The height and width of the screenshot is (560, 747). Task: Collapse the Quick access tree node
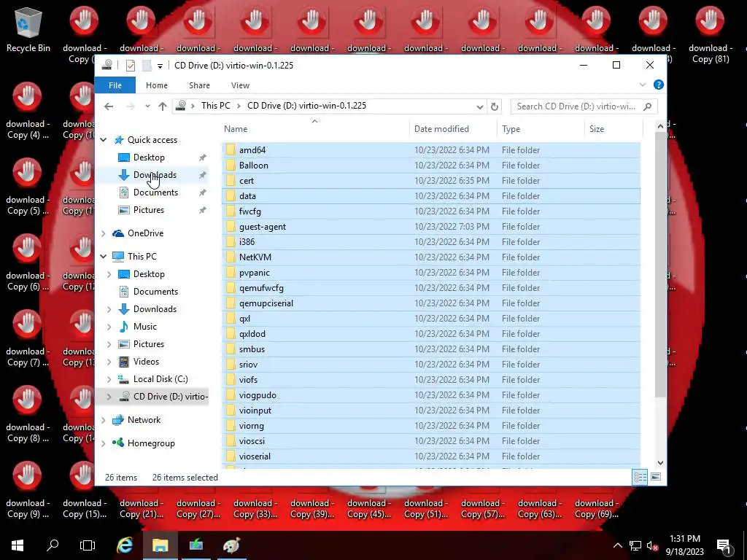[104, 140]
